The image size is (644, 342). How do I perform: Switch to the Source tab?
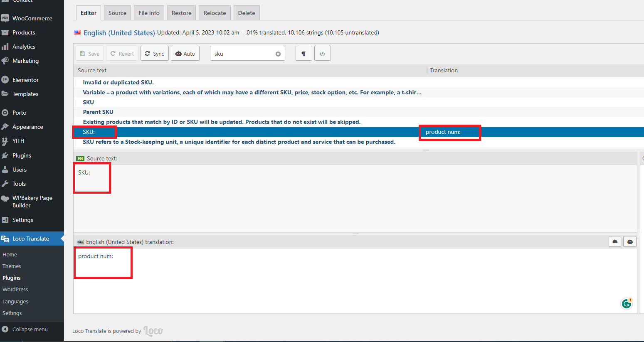(117, 13)
